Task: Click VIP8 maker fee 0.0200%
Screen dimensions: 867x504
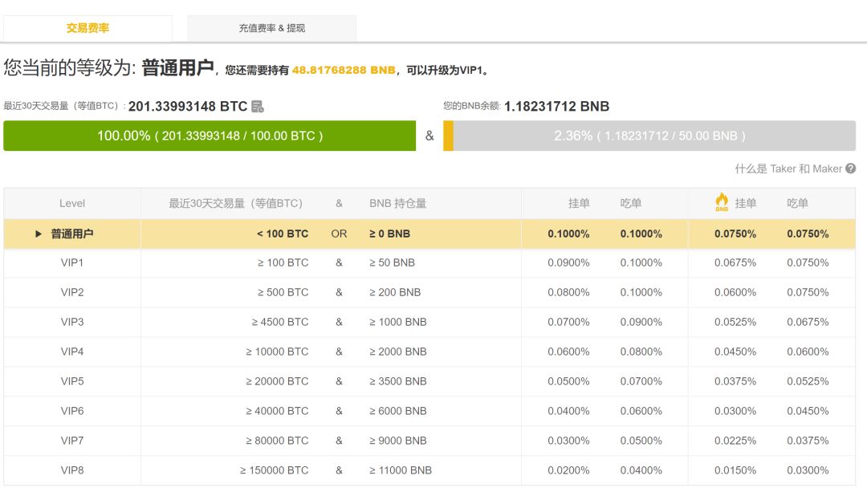Action: (568, 470)
